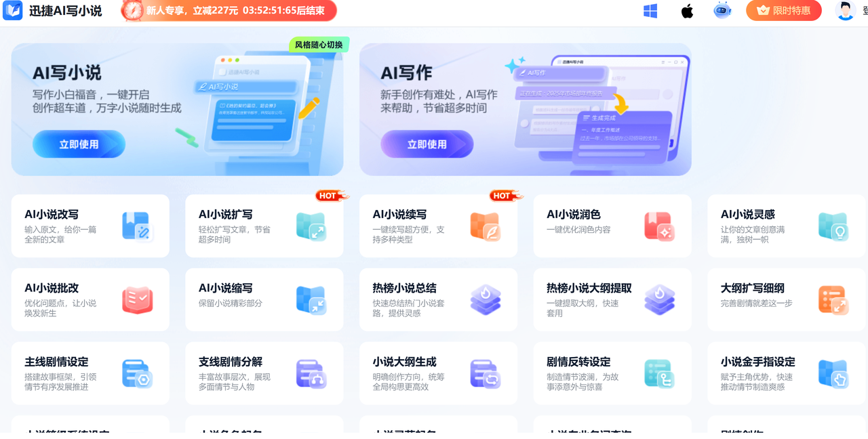Select the AI小说批改 card title
868x439 pixels.
(52, 288)
